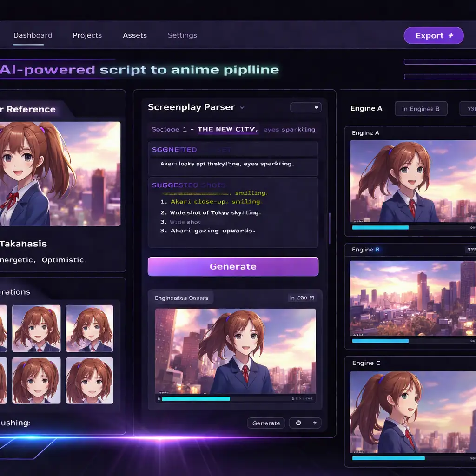The width and height of the screenshot is (476, 476).
Task: Select shot '1. Akari close-up. smiling'
Action: point(211,202)
